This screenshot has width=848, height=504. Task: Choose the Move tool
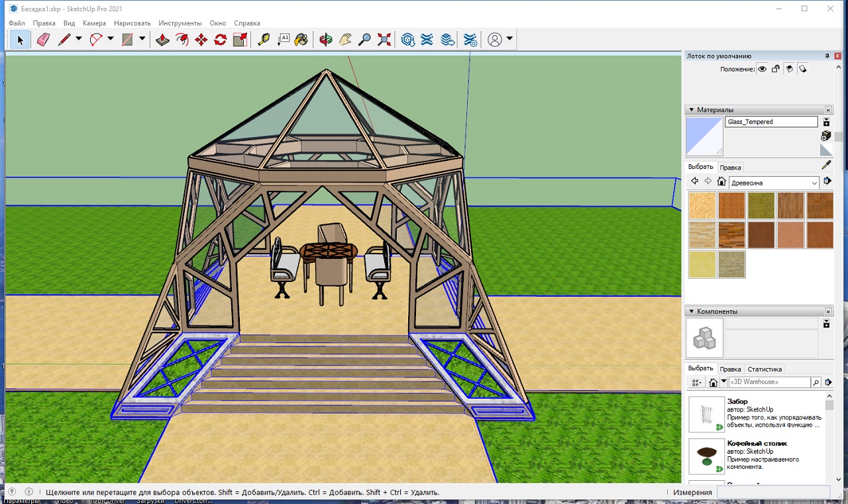[201, 40]
